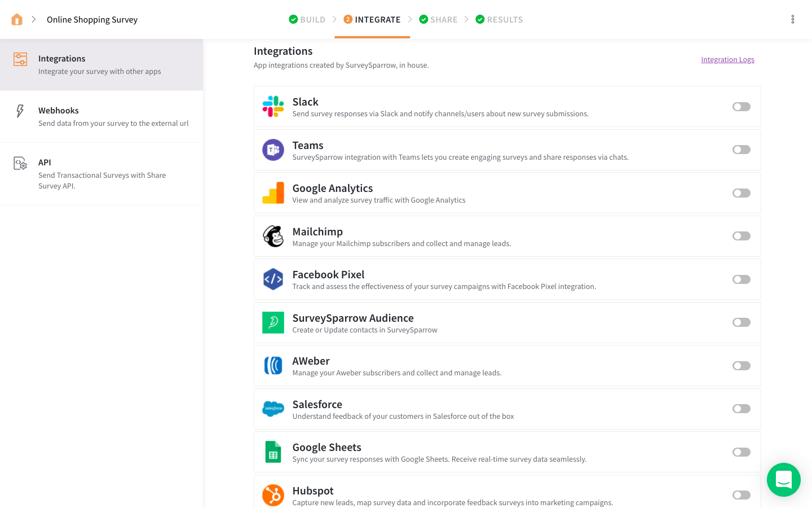This screenshot has height=508, width=812.
Task: Click the green checkmark beside RESULTS
Action: coord(480,19)
